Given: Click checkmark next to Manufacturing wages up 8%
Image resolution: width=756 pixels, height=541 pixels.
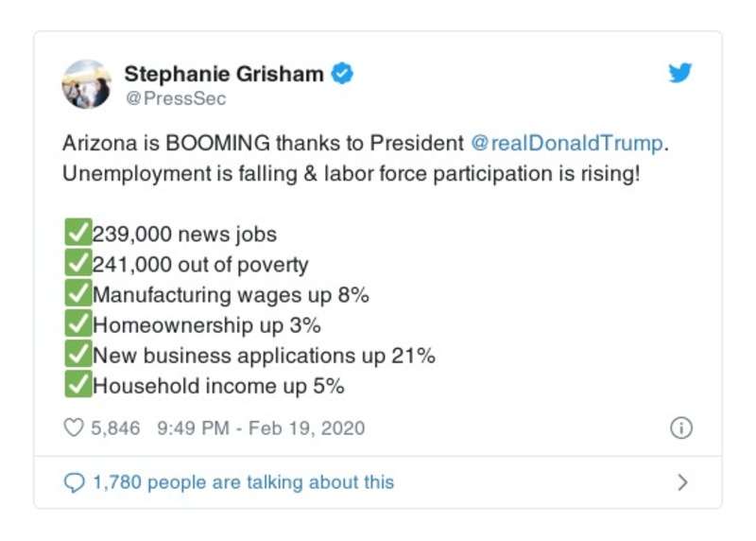Looking at the screenshot, I should (x=77, y=294).
